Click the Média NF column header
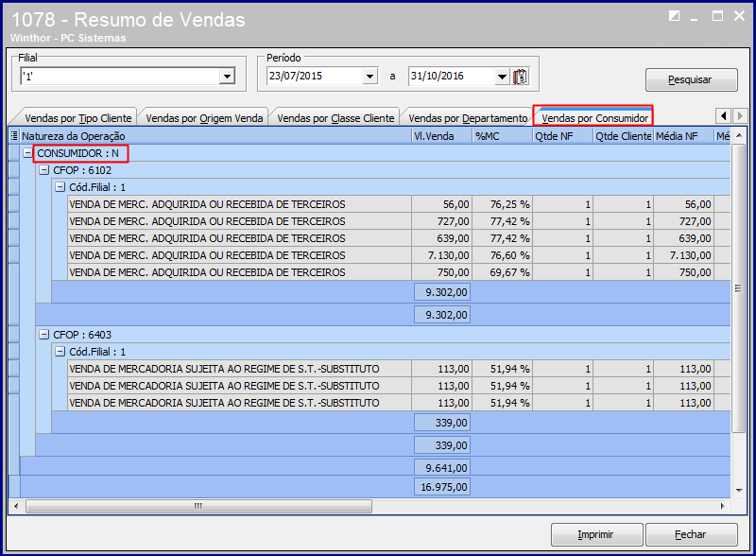This screenshot has width=756, height=556. 683,136
